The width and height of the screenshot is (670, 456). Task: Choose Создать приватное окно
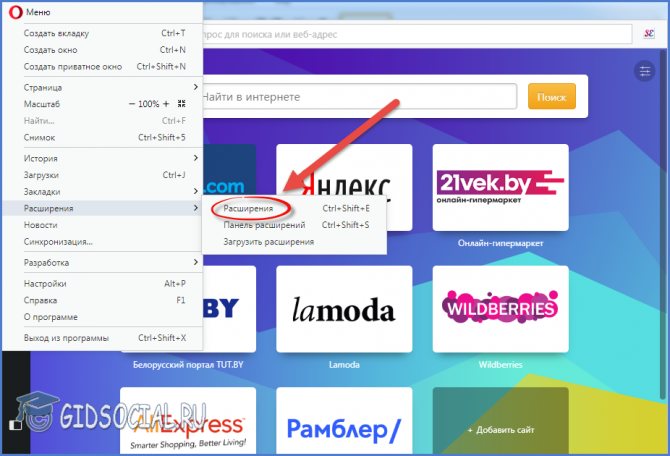pyautogui.click(x=103, y=67)
